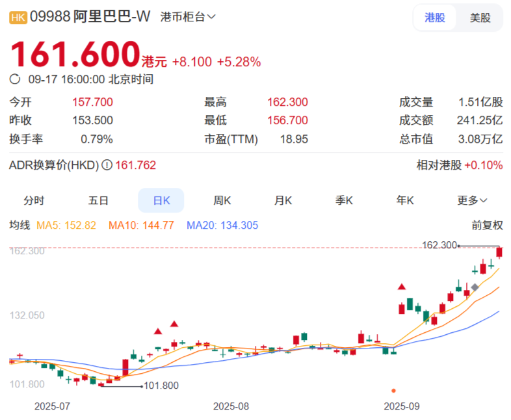Click the orange dot marker near 2025-09
Viewport: 511px width, 420px height.
(394, 390)
